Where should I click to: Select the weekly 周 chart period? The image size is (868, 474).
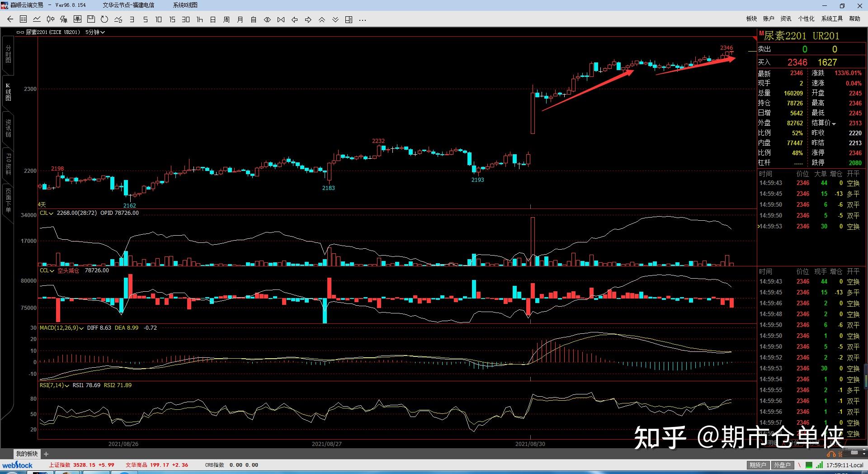[226, 19]
